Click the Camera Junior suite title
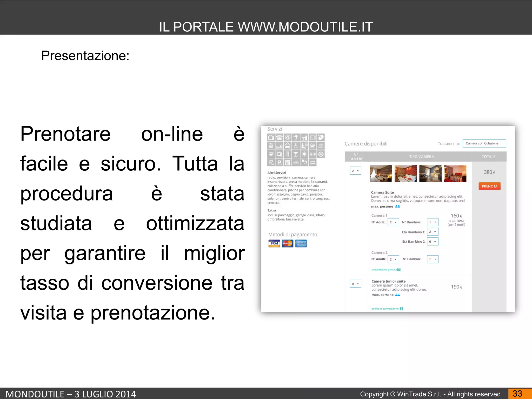This screenshot has width=532, height=399. coord(388,281)
